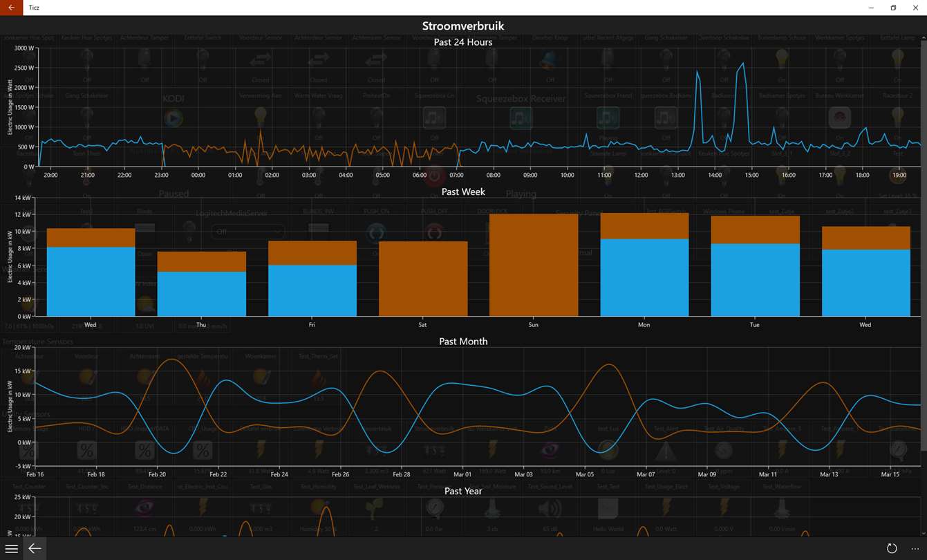Click the Past 24 Hours chart heading
The height and width of the screenshot is (560, 927).
tap(463, 42)
